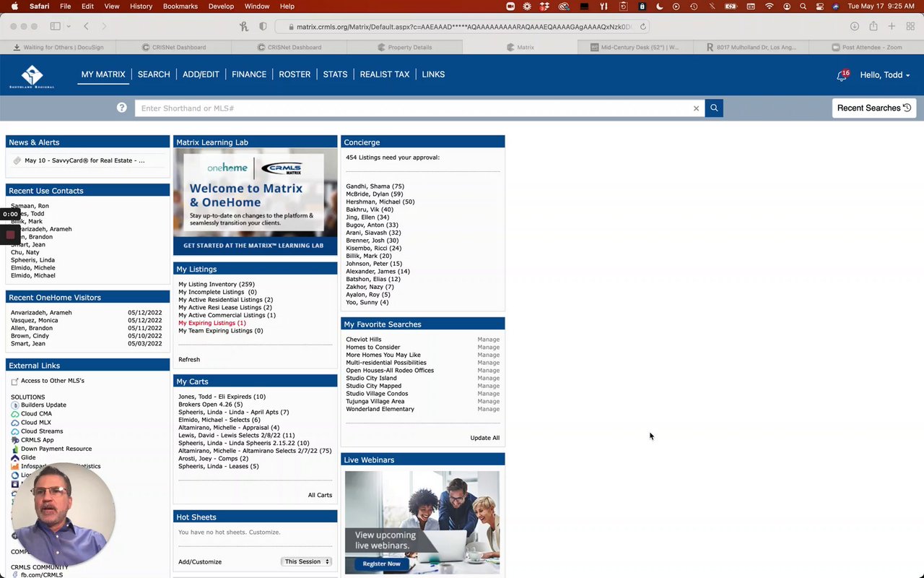Click the Refresh link in My Listings
Viewport: 924px width, 578px height.
pos(189,359)
